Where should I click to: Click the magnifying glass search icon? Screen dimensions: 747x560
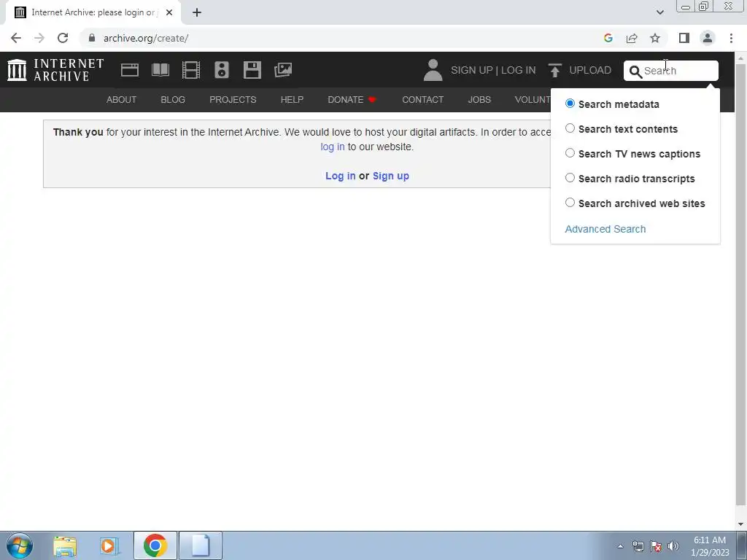635,71
